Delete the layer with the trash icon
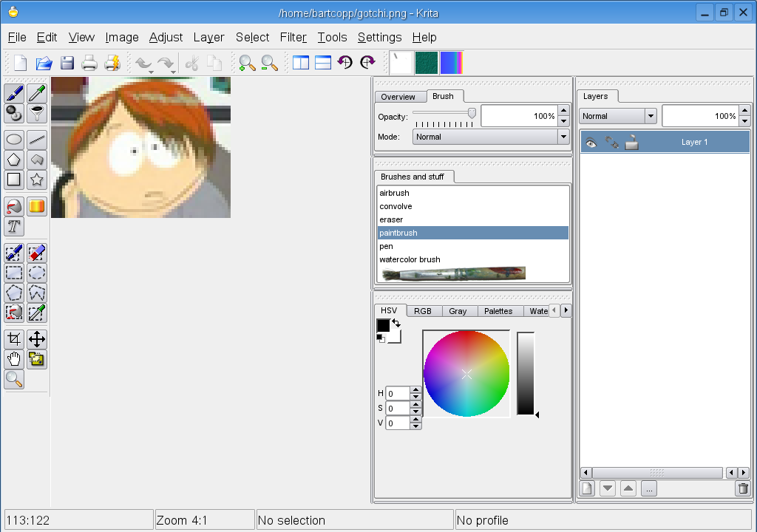Viewport: 757px width, 532px height. coord(743,488)
